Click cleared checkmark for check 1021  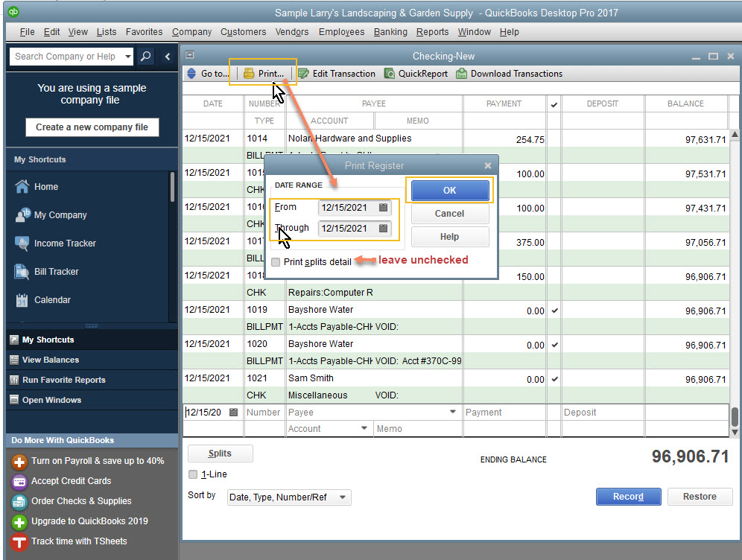(x=554, y=379)
